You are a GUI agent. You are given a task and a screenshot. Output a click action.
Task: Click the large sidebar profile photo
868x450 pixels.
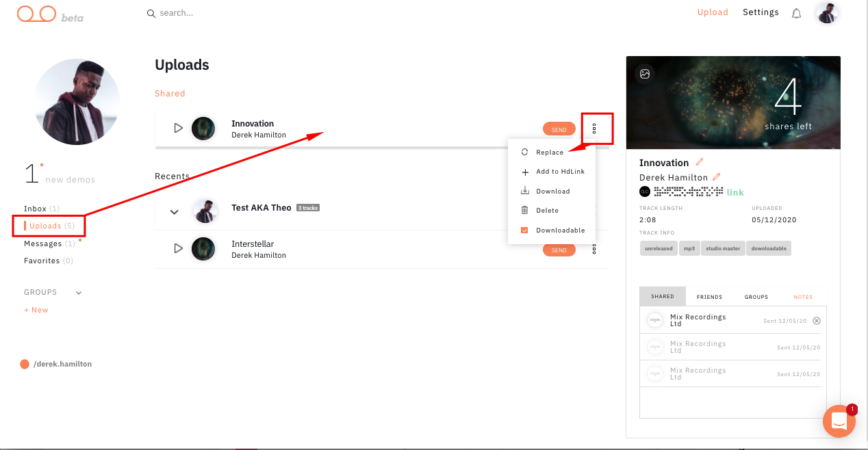pos(77,101)
